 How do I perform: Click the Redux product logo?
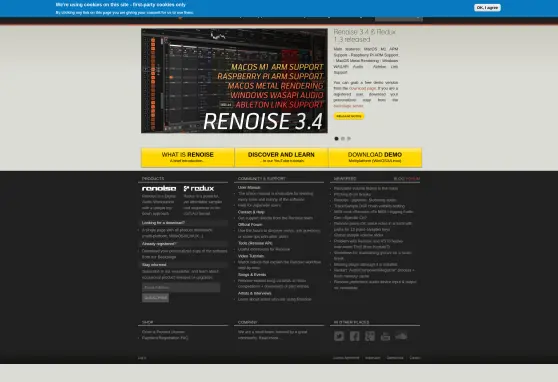click(199, 188)
